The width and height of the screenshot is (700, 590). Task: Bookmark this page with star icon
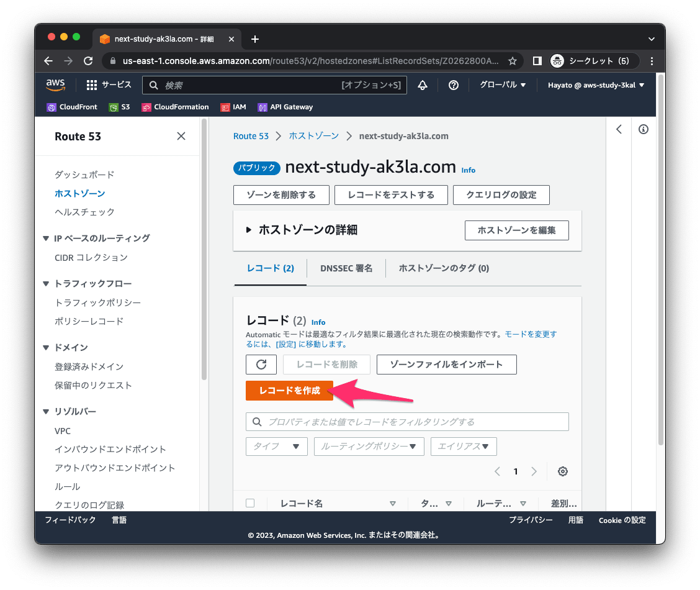click(x=513, y=61)
